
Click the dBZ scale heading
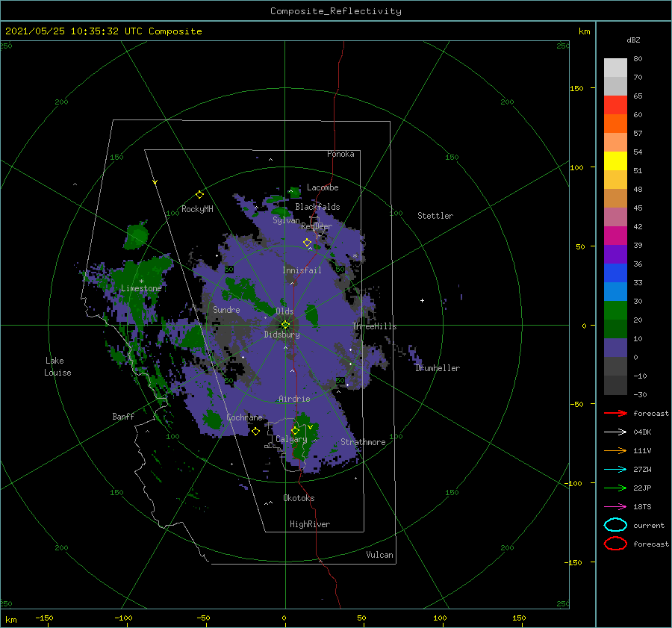[633, 40]
